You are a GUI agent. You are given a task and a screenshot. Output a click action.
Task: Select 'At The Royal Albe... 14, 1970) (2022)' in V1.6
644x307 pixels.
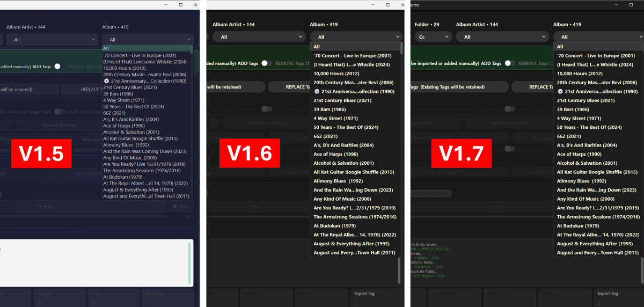click(x=354, y=235)
